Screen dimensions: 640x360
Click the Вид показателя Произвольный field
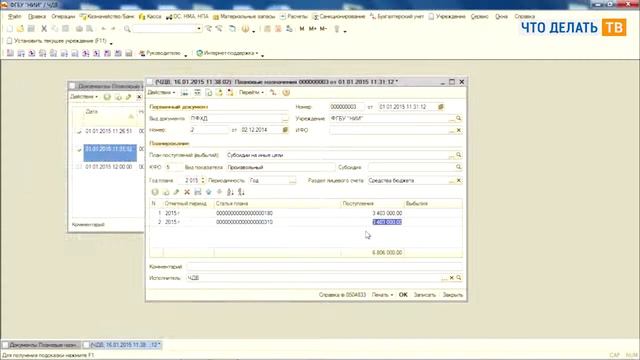[x=281, y=167]
